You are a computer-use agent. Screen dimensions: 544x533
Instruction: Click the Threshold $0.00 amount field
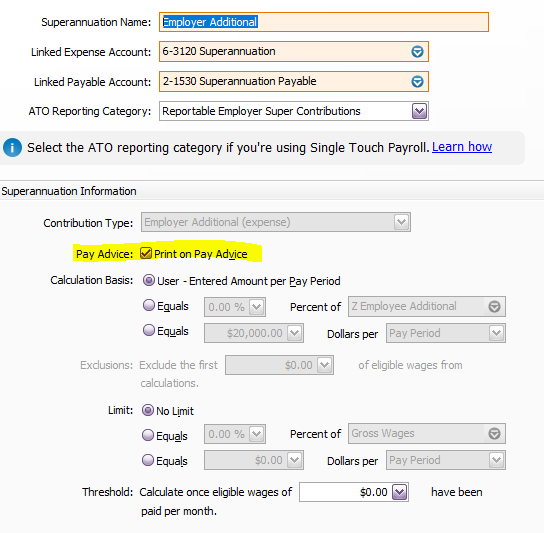tap(346, 492)
